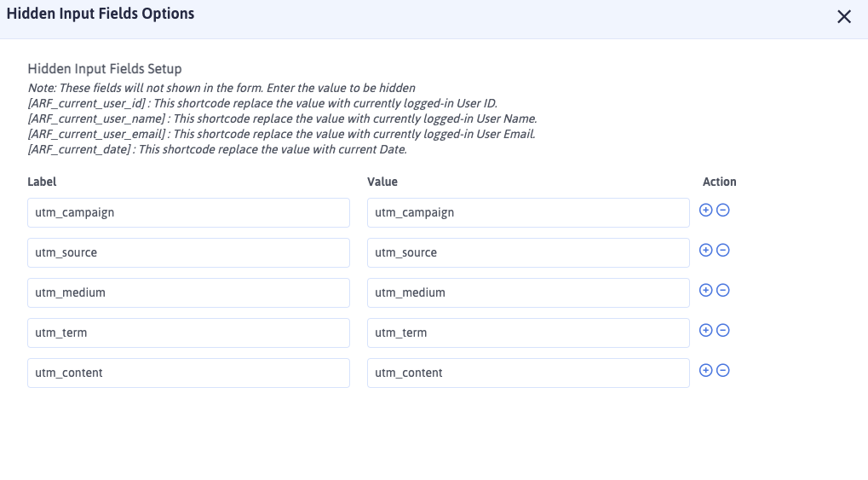Delete the utm_source hidden field row

[723, 250]
